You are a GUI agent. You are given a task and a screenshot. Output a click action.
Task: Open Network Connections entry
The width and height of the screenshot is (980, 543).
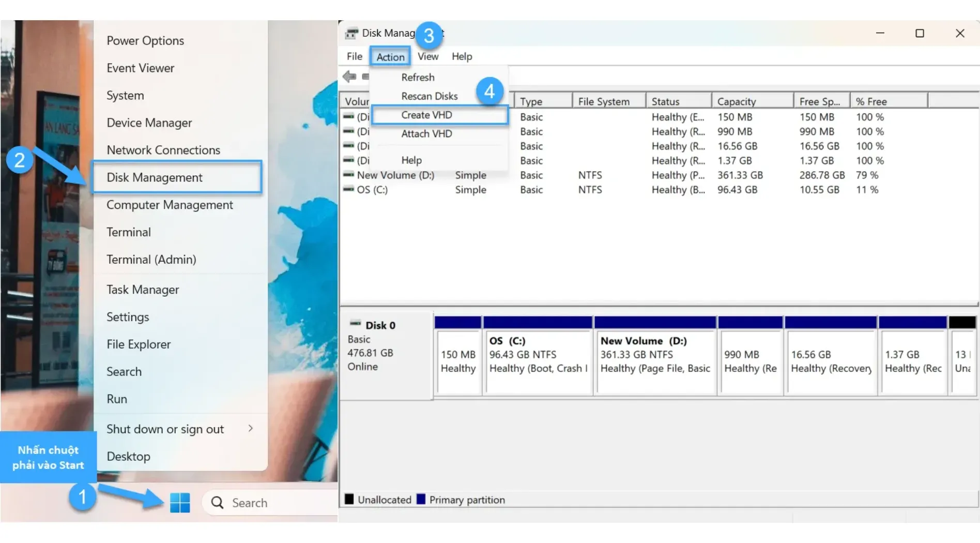163,150
